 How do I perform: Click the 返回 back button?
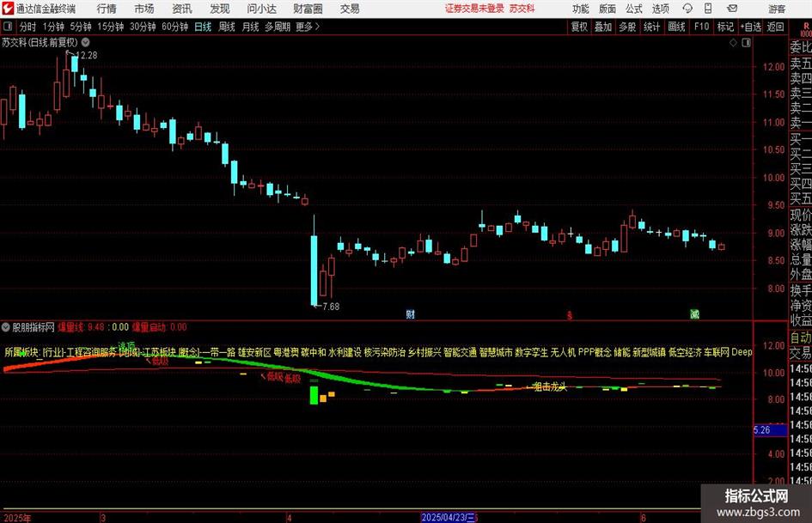pos(775,27)
